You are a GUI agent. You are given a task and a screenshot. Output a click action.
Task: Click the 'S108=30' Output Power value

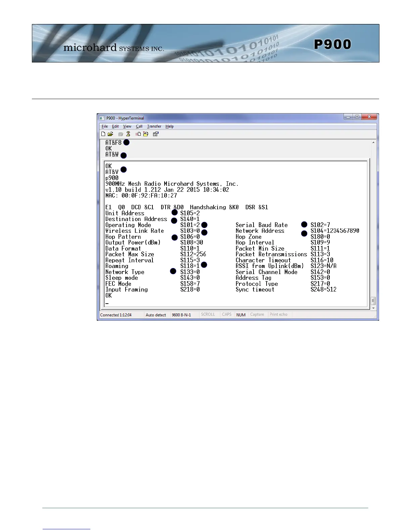click(192, 242)
